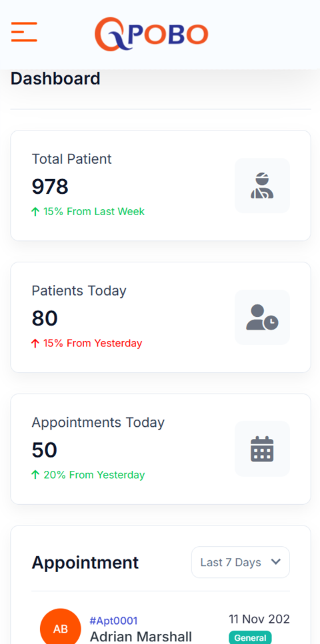Click the General tag badge
Image resolution: width=320 pixels, height=644 pixels.
[x=250, y=637]
